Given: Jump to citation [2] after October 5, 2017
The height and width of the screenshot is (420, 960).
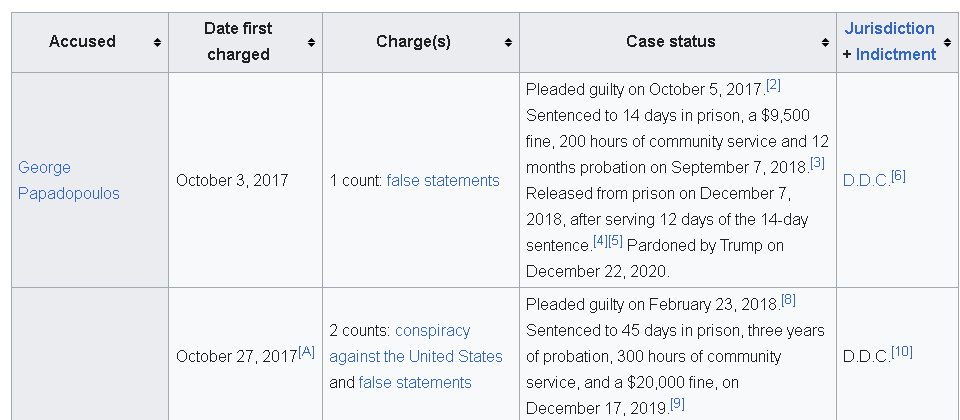Looking at the screenshot, I should [x=773, y=85].
